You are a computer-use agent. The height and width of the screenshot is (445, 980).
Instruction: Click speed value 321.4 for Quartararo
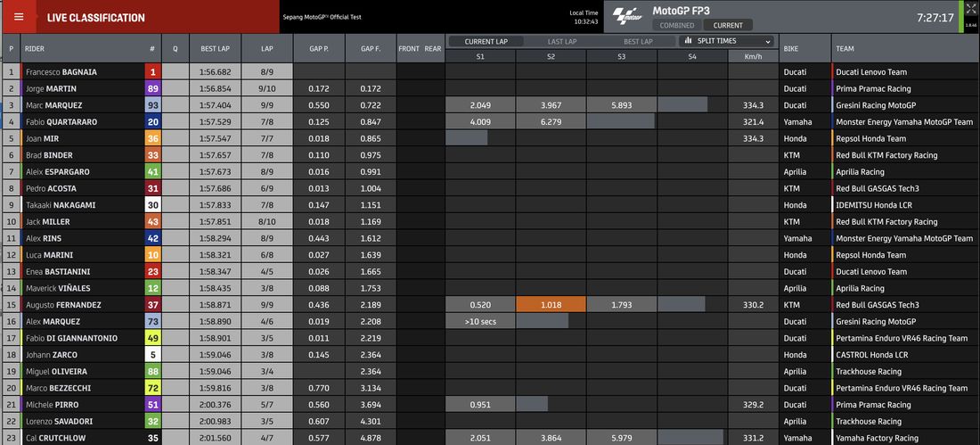point(753,122)
